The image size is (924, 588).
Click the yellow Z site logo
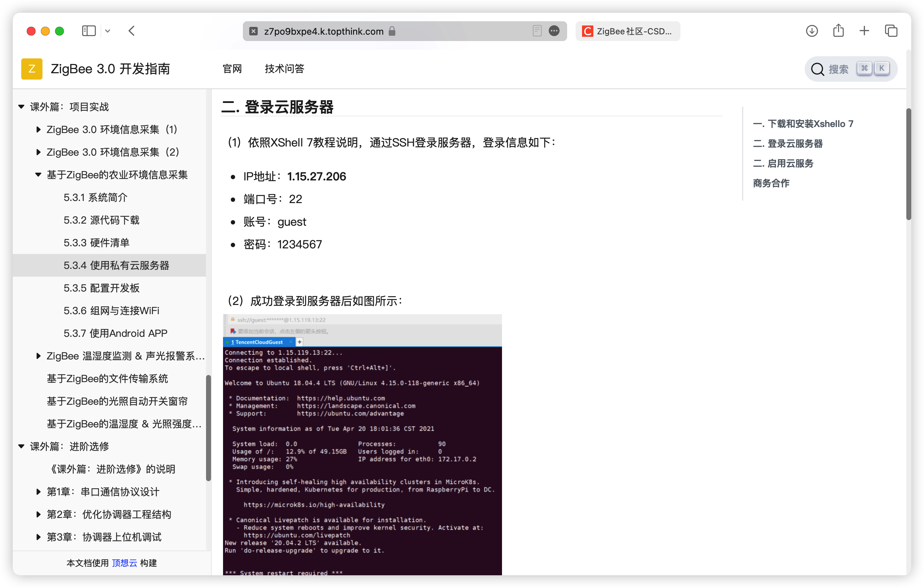point(32,69)
